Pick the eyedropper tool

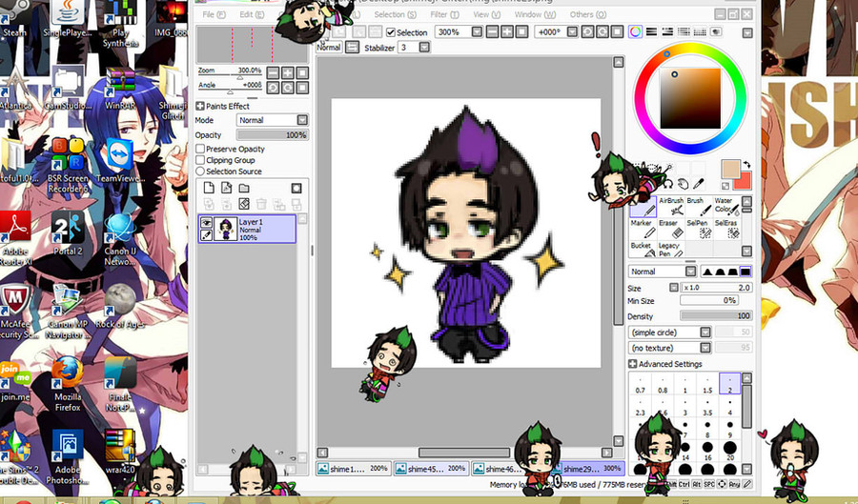[x=699, y=184]
